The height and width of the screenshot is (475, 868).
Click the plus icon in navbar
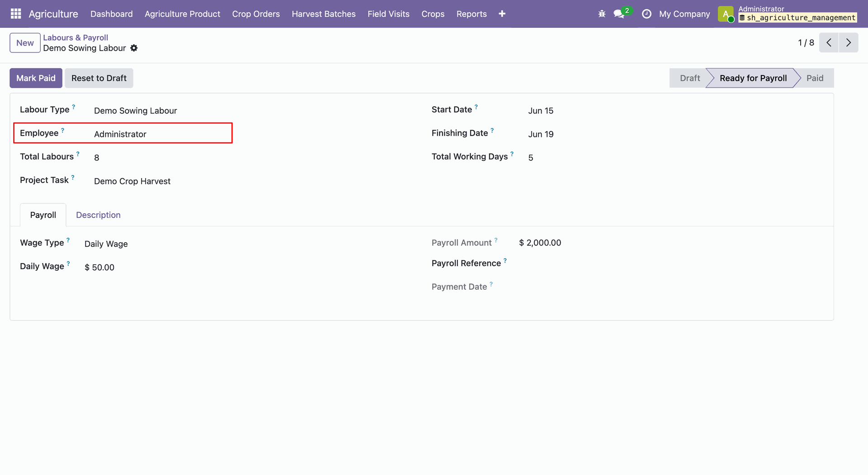(x=502, y=14)
